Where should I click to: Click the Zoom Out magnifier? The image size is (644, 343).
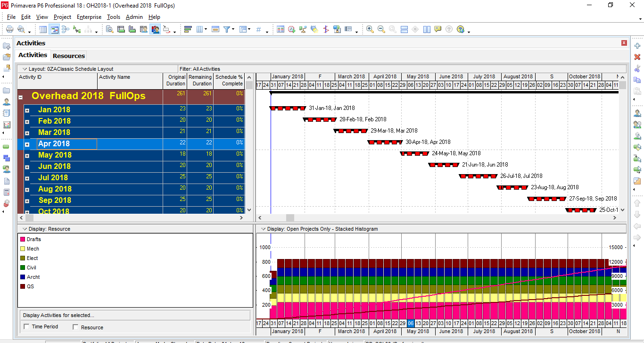click(381, 29)
